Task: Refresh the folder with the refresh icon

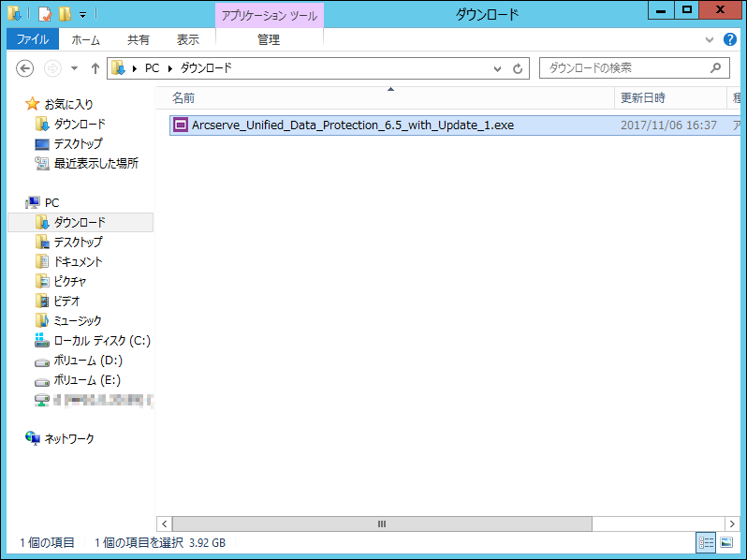Action: tap(518, 68)
